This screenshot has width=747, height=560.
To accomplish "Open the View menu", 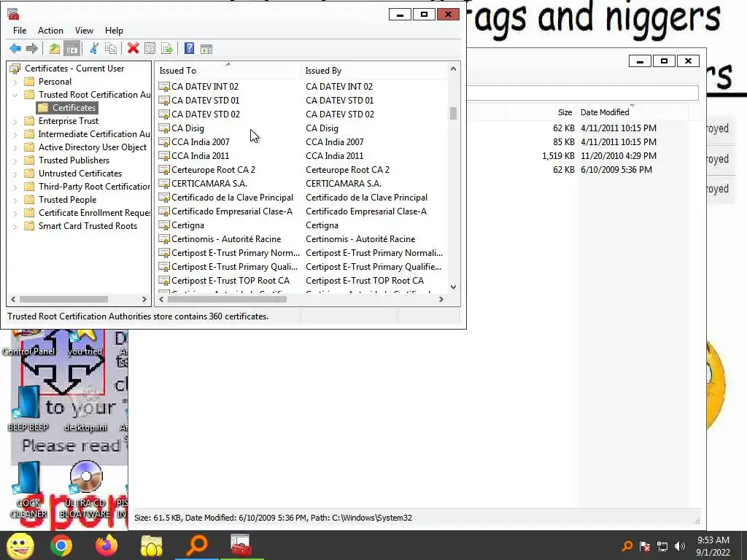I will 84,31.
